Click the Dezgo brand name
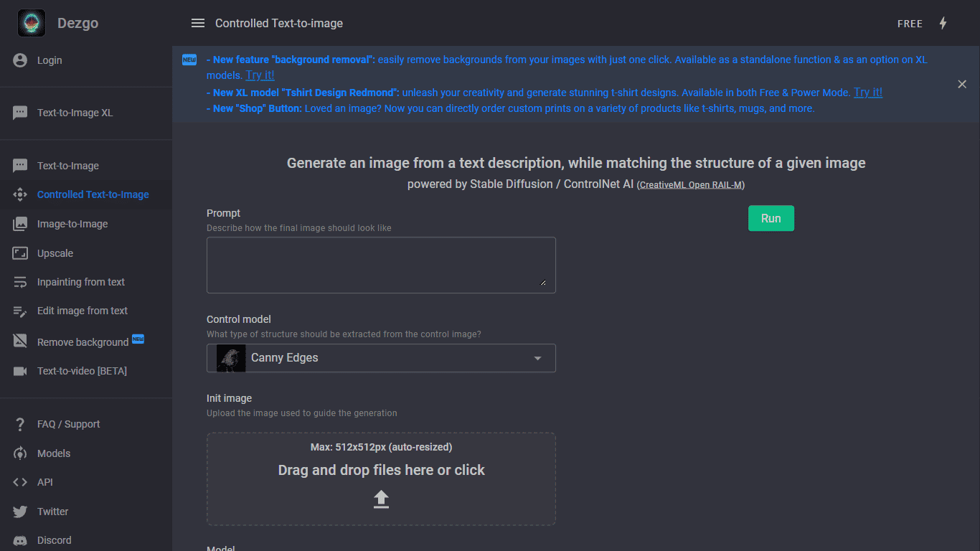The width and height of the screenshot is (980, 551). (77, 23)
